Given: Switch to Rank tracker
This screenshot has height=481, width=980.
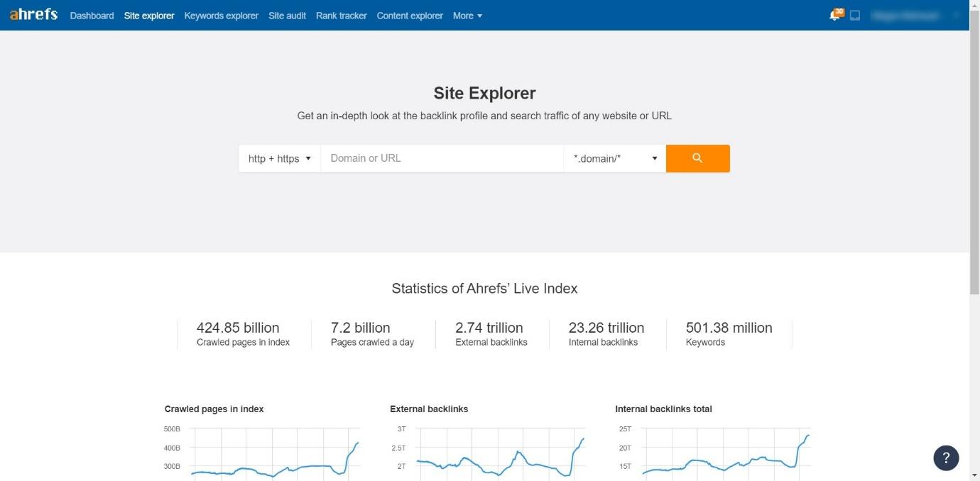Looking at the screenshot, I should coord(341,16).
